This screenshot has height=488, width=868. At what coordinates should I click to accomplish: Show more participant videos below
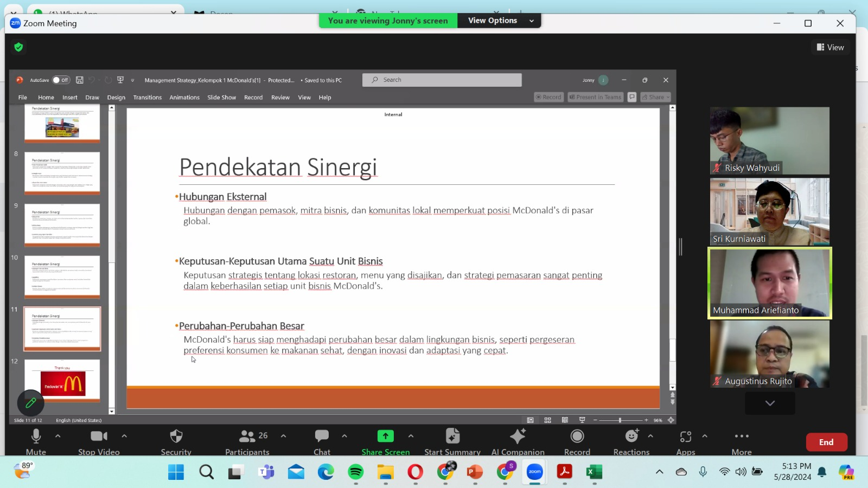coord(770,403)
